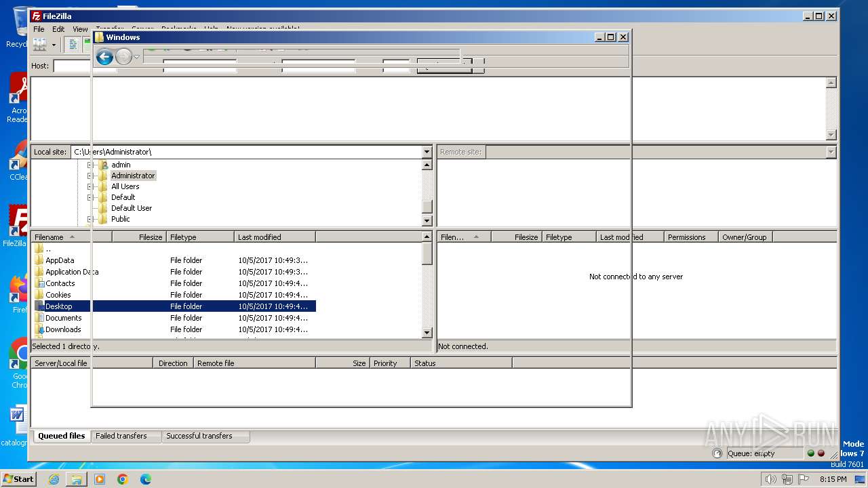This screenshot has height=488, width=868.
Task: Click the speed limits gauge icon
Action: [x=717, y=453]
